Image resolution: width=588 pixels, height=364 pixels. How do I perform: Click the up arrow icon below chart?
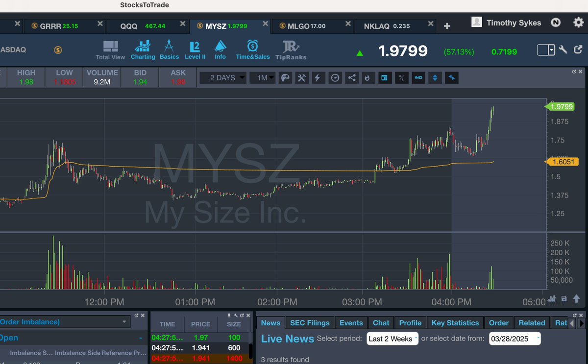pos(577,298)
